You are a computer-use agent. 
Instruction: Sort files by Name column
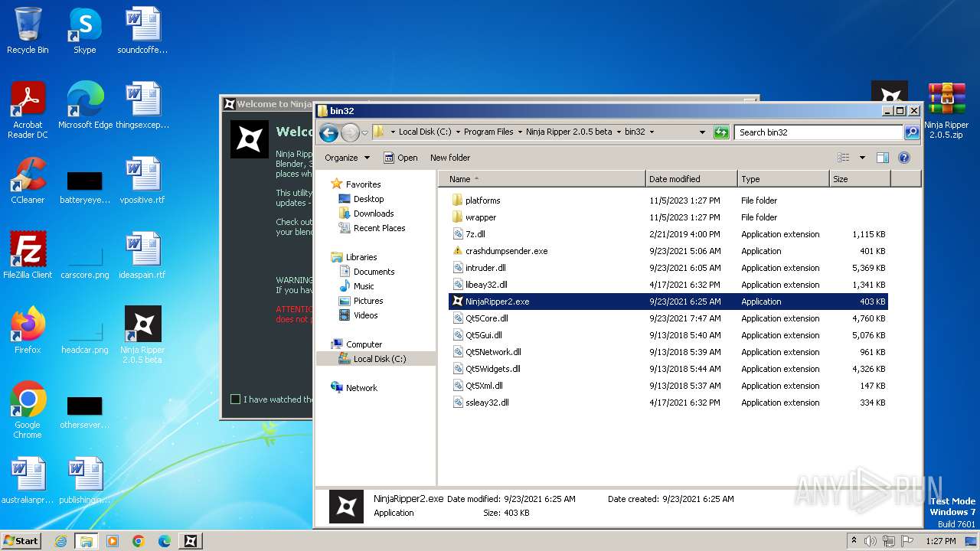pyautogui.click(x=542, y=179)
